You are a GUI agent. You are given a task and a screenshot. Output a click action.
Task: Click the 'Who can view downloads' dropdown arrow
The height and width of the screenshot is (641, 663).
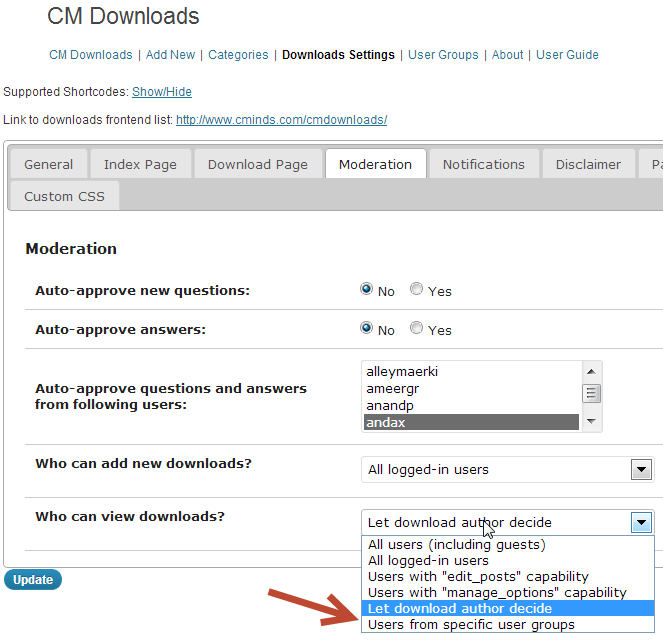[642, 522]
